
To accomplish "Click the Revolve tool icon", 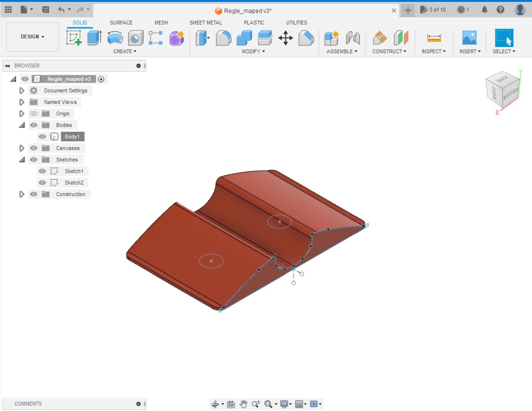I will [x=115, y=38].
